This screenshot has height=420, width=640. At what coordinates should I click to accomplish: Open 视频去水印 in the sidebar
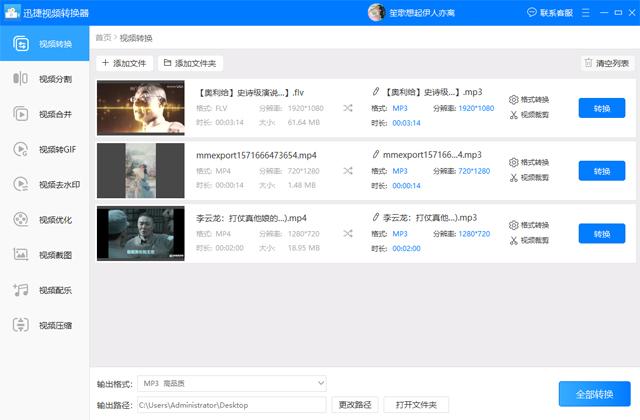(44, 184)
